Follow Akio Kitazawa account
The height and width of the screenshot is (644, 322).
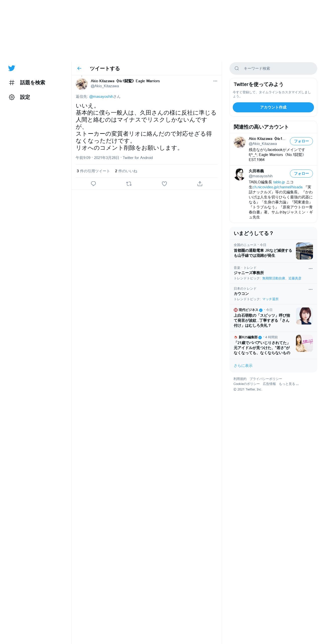pyautogui.click(x=301, y=141)
